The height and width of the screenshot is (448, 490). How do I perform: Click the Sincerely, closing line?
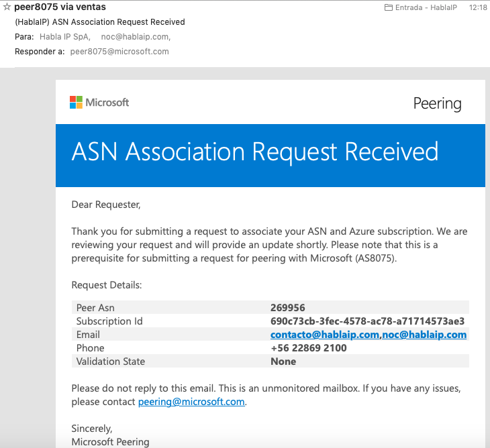click(92, 429)
